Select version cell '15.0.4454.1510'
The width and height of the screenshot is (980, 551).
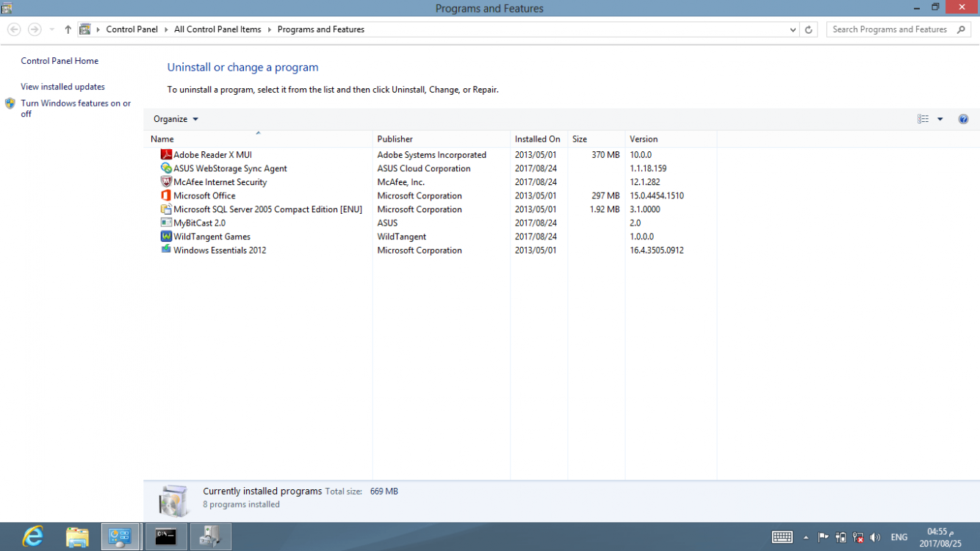pyautogui.click(x=657, y=195)
